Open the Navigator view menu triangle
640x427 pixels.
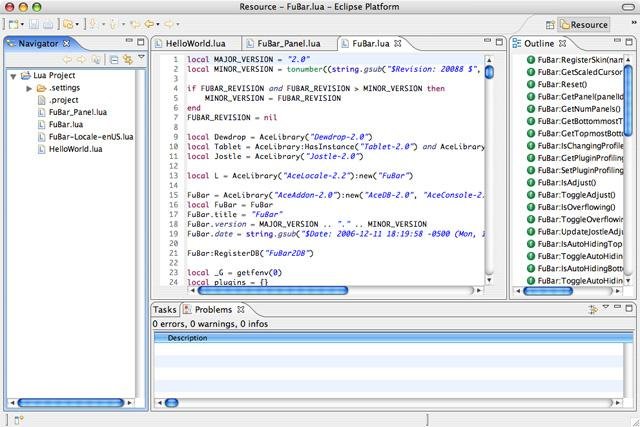(141, 57)
